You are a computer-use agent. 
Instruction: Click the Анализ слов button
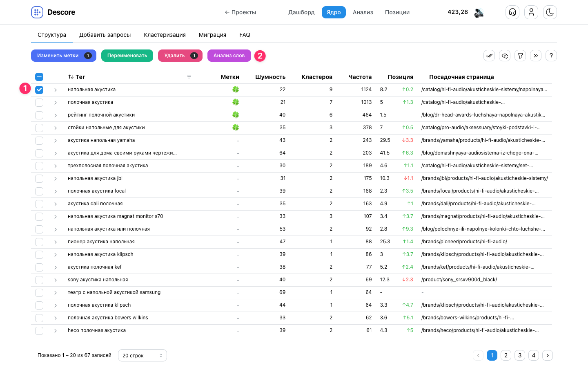[229, 56]
